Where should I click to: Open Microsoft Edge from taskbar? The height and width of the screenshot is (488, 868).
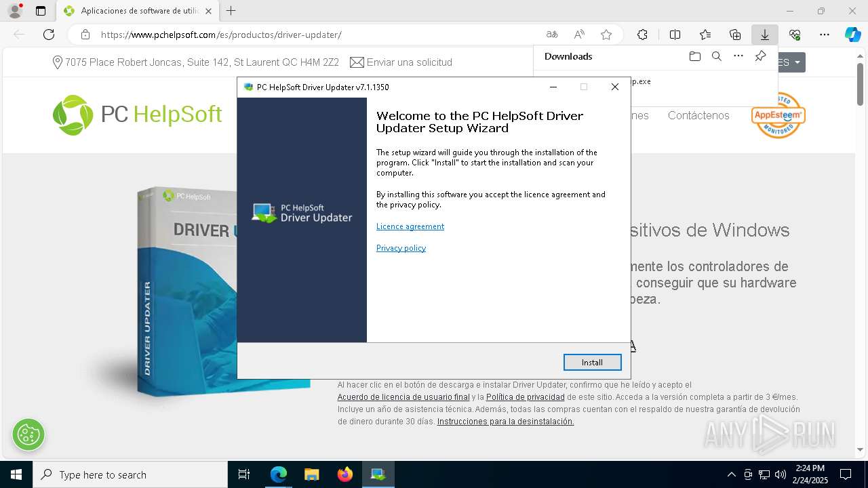tap(278, 474)
